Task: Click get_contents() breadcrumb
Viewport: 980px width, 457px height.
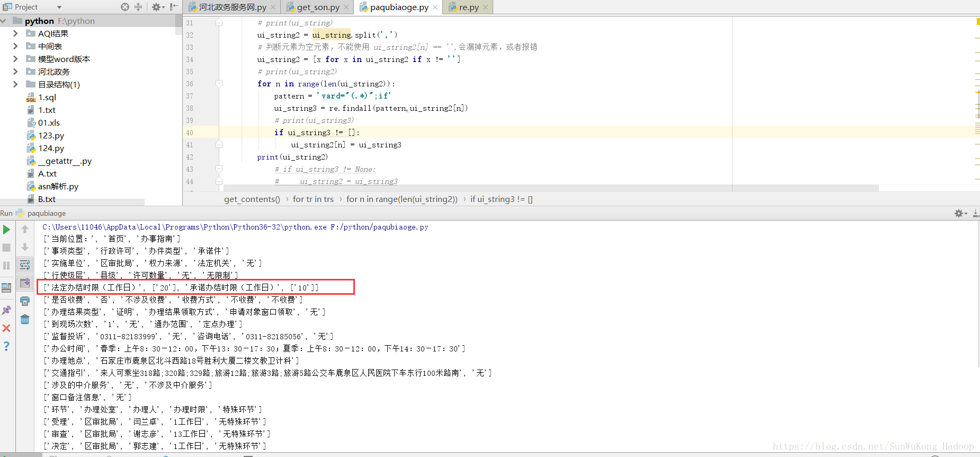Action: [252, 199]
